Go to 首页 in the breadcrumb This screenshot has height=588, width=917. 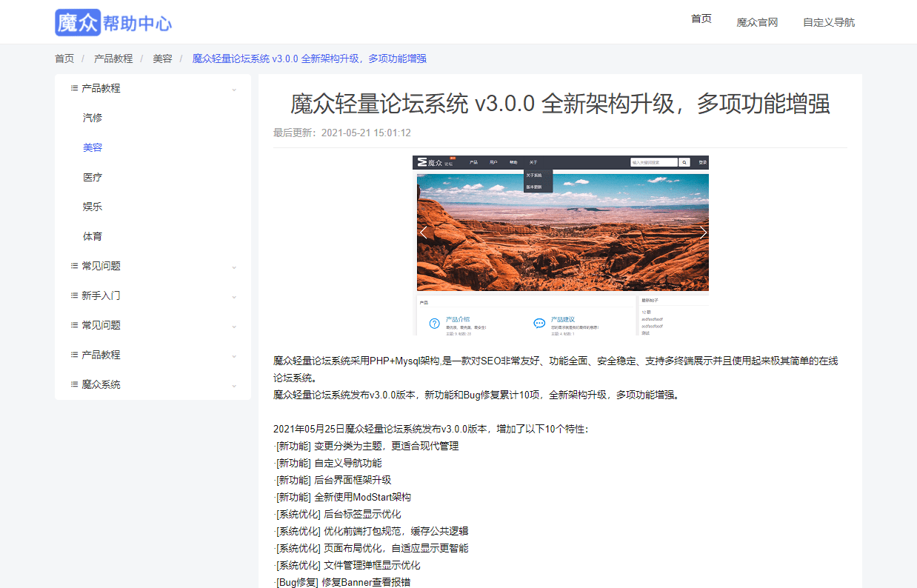tap(64, 59)
